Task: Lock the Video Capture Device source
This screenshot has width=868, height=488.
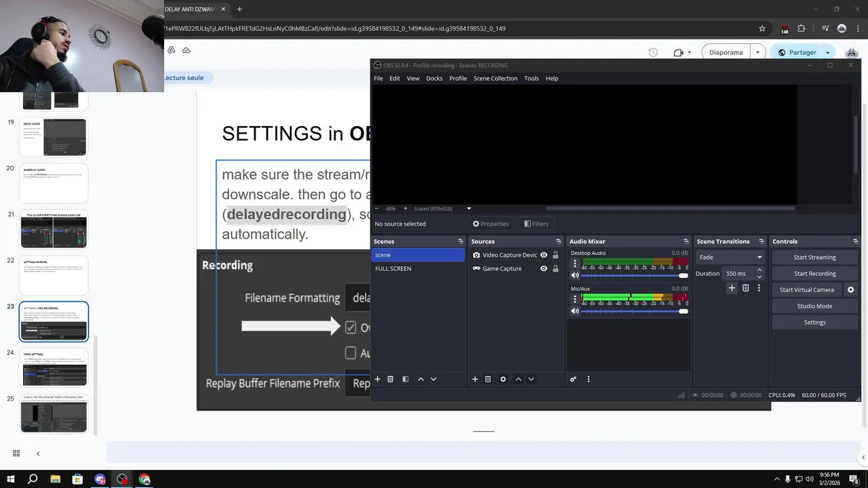Action: [555, 256]
